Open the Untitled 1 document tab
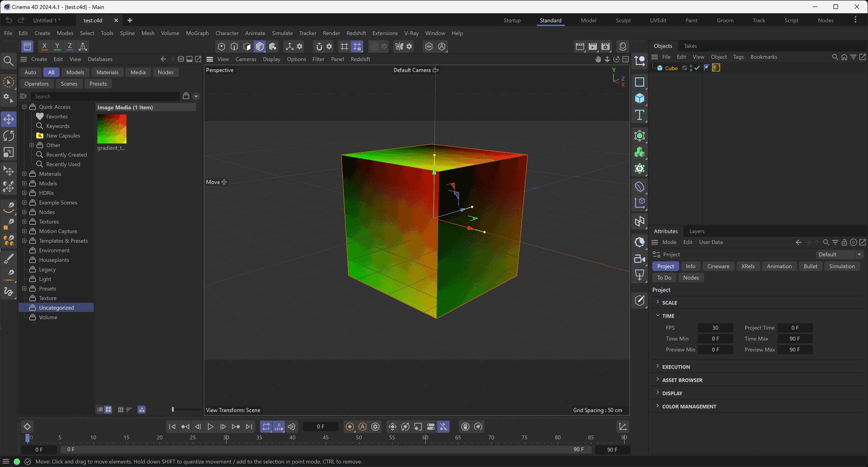This screenshot has width=868, height=467. 47,20
